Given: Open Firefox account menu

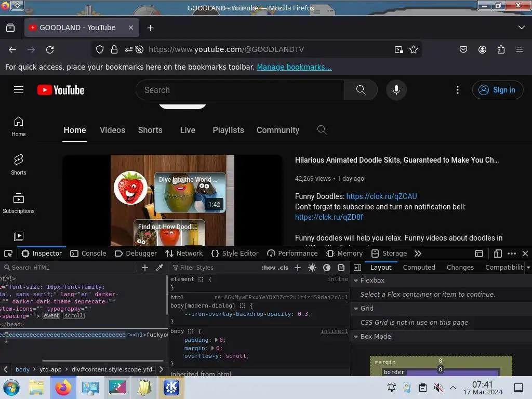Looking at the screenshot, I should 482,49.
